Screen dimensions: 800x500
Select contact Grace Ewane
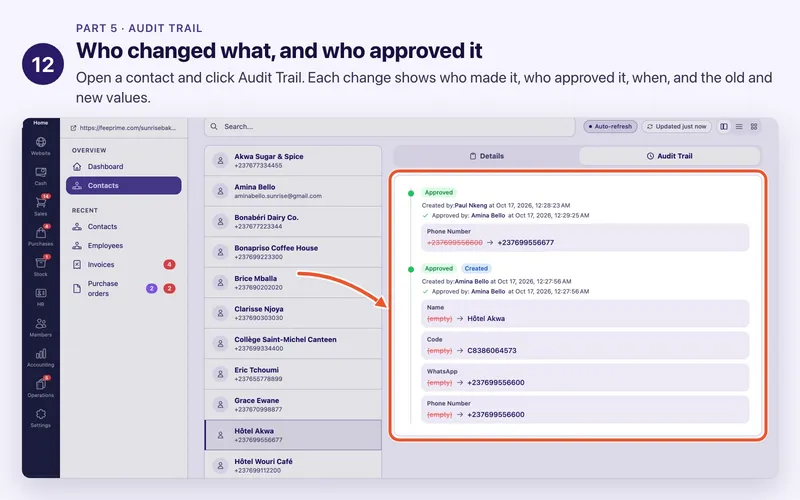point(293,405)
